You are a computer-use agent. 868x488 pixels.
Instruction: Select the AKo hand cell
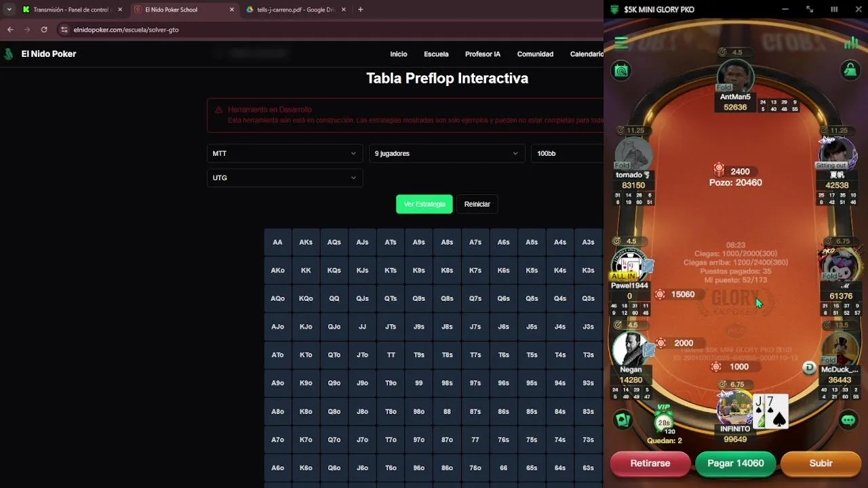click(x=277, y=270)
